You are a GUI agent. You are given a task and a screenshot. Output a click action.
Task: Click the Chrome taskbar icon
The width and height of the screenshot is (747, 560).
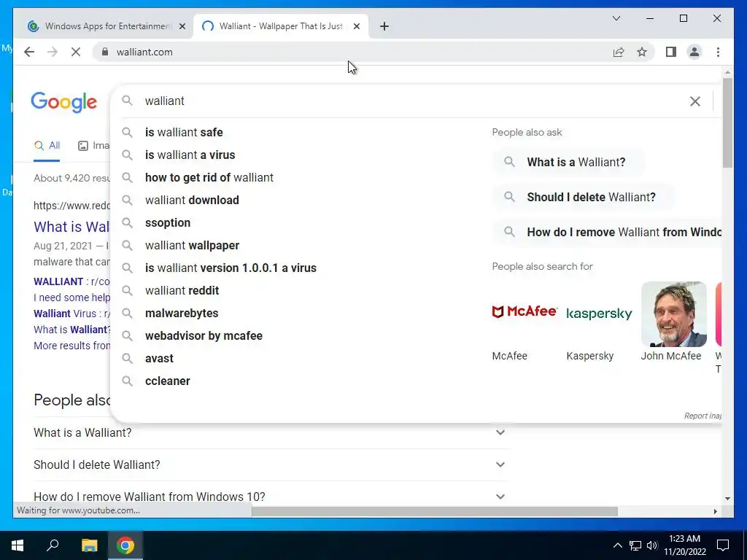[125, 545]
